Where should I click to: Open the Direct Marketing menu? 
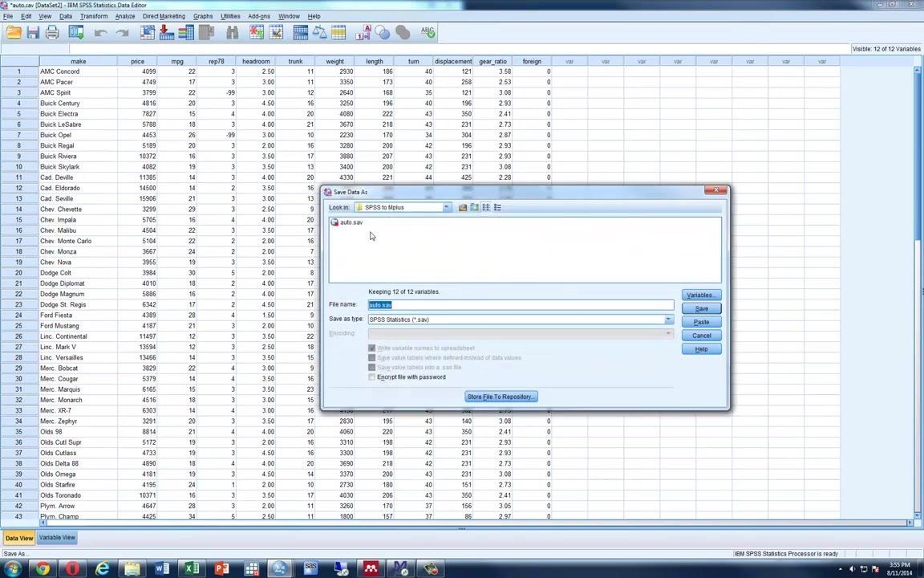pos(164,17)
